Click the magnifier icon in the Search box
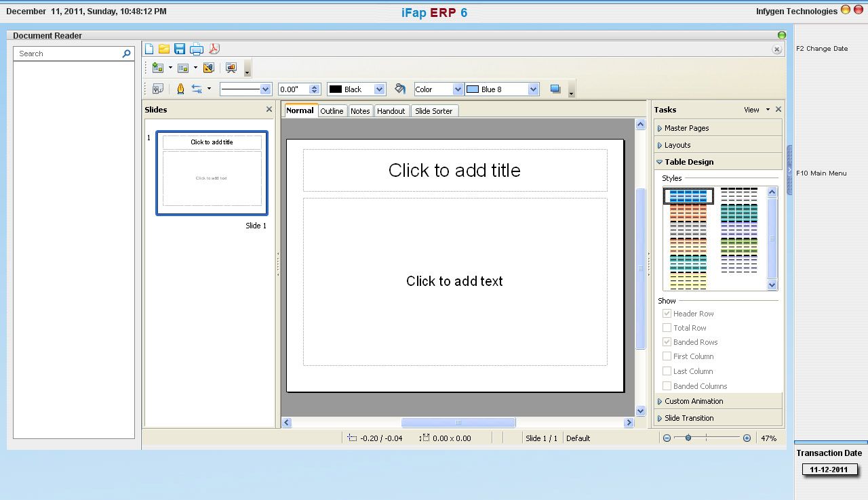This screenshot has width=868, height=500. tap(126, 54)
